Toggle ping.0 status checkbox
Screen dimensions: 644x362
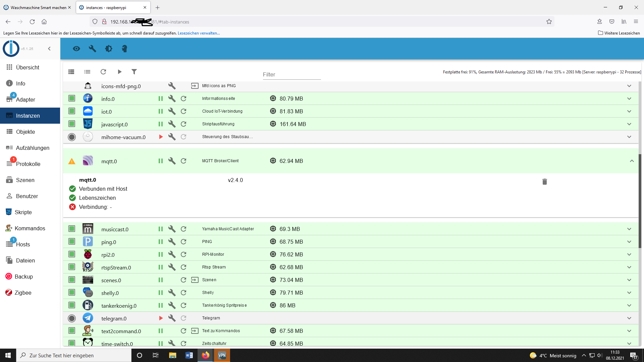[72, 241]
